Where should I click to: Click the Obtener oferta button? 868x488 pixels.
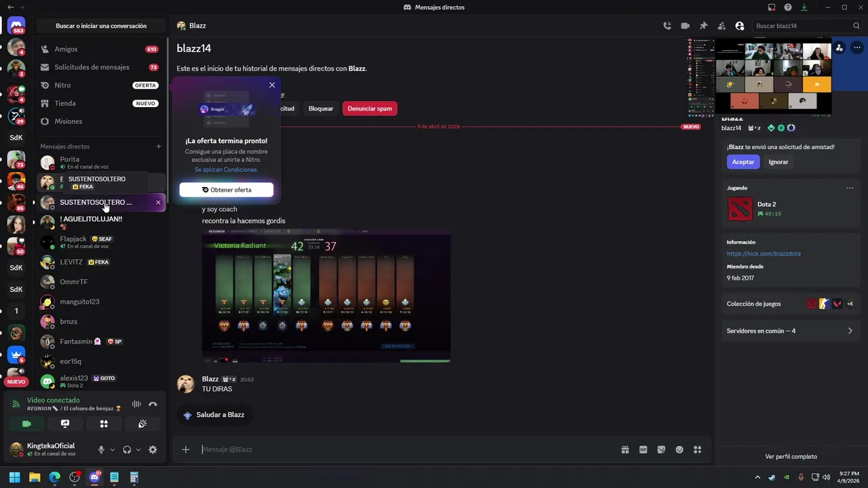click(x=226, y=190)
